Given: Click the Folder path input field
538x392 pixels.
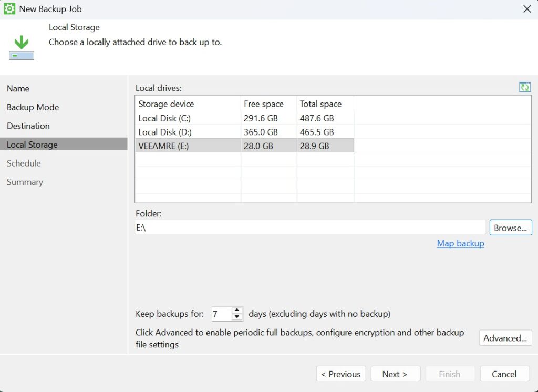Looking at the screenshot, I should [310, 228].
